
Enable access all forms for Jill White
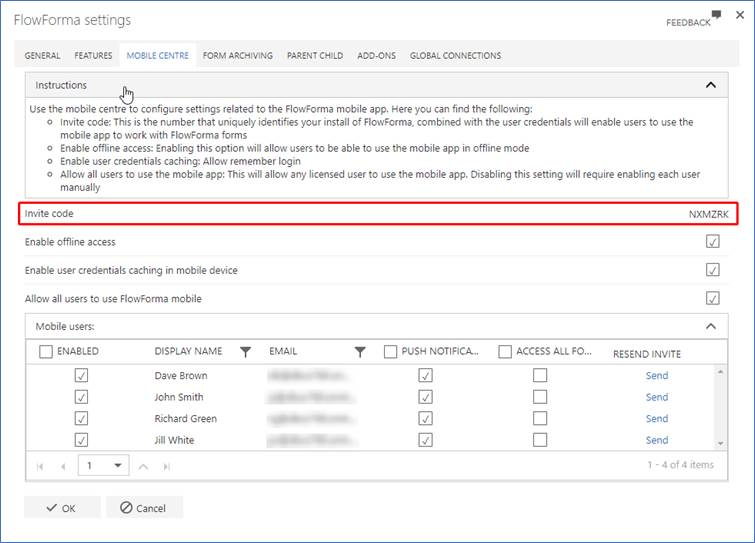click(x=540, y=440)
